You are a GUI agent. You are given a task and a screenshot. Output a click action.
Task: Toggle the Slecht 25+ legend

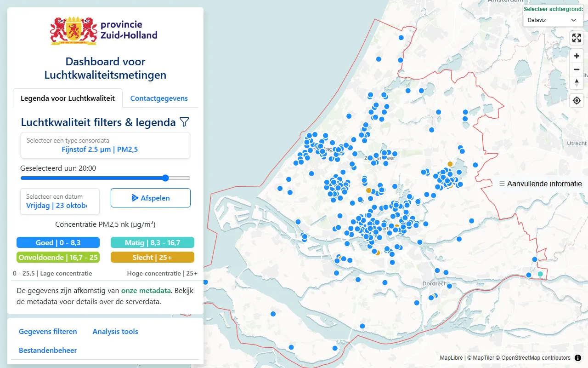(153, 257)
